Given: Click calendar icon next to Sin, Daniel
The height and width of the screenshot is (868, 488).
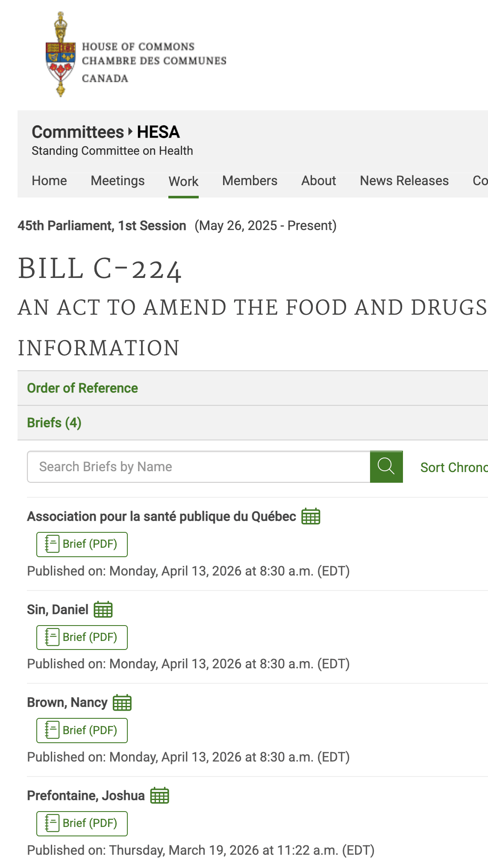Looking at the screenshot, I should pyautogui.click(x=103, y=610).
